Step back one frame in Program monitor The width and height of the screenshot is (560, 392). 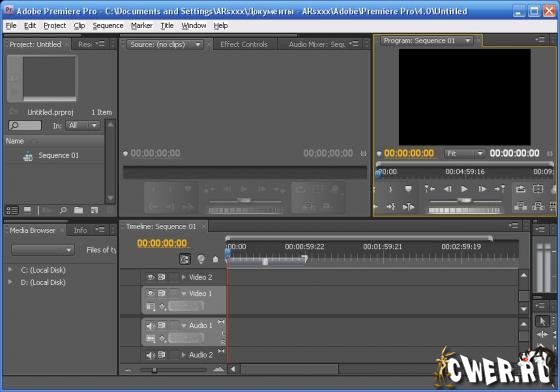pyautogui.click(x=448, y=189)
